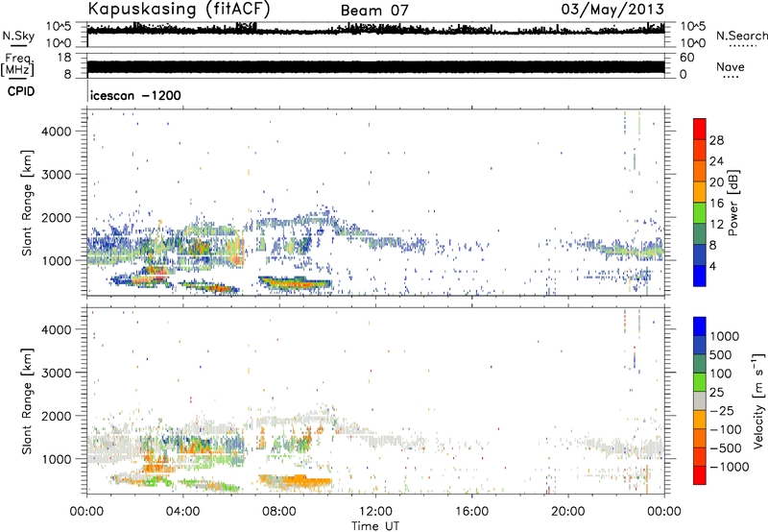Screen dimensions: 768x532
Task: Click the "-1000" label on Velocity color bar
Action: point(730,467)
